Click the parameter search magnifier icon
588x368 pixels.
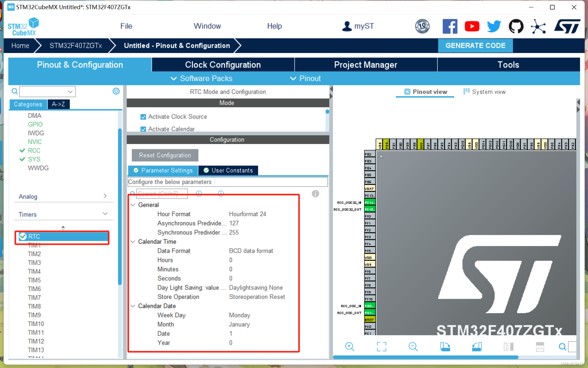click(132, 193)
